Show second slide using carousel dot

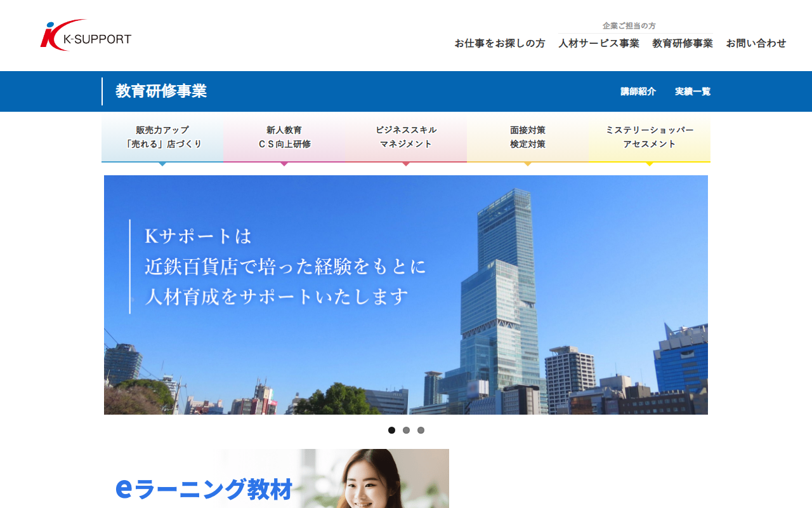point(406,430)
